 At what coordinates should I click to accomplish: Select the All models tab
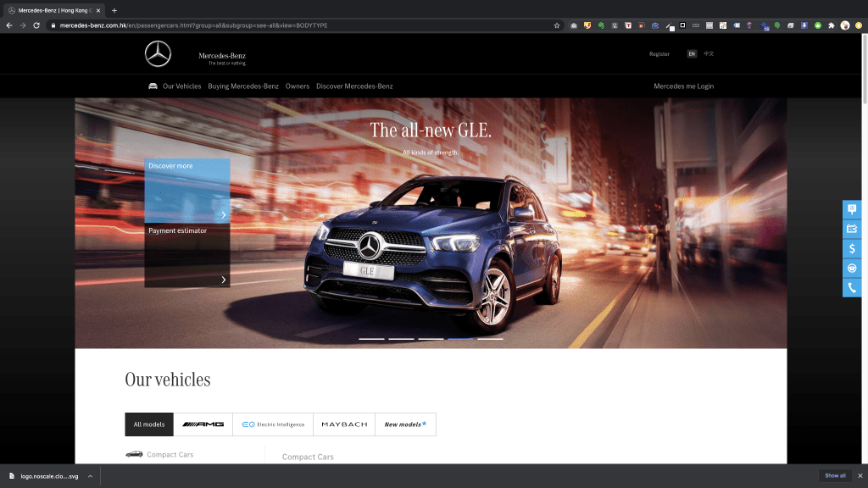149,424
